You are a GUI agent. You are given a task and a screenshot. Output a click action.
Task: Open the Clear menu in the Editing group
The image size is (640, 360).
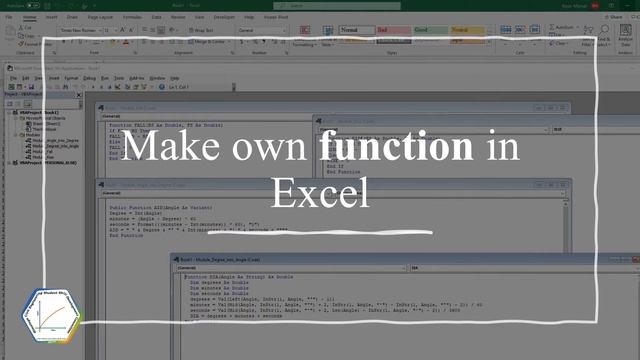point(558,43)
